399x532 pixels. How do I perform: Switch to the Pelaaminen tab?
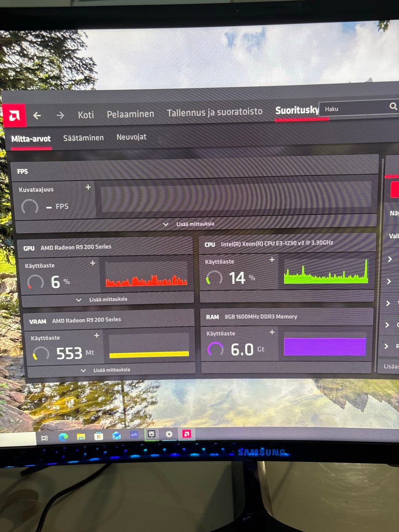click(x=131, y=114)
